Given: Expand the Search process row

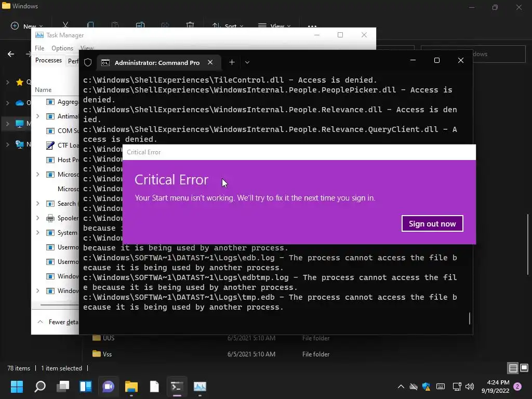Looking at the screenshot, I should point(37,204).
